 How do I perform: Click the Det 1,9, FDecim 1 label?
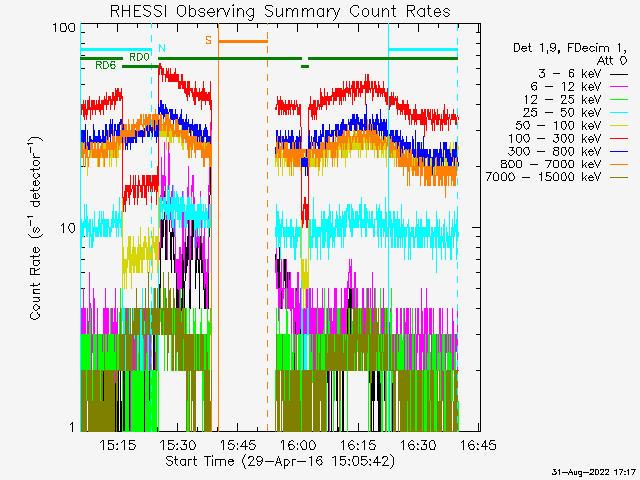[x=570, y=48]
